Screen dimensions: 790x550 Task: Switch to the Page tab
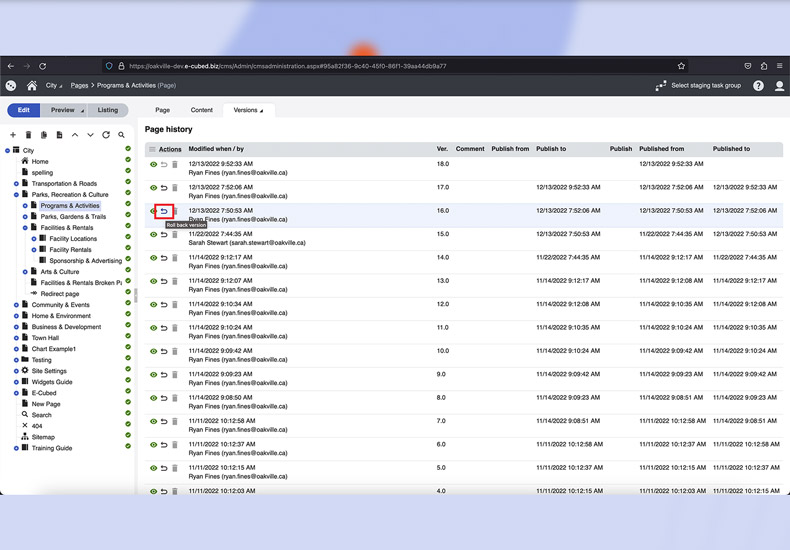click(162, 110)
